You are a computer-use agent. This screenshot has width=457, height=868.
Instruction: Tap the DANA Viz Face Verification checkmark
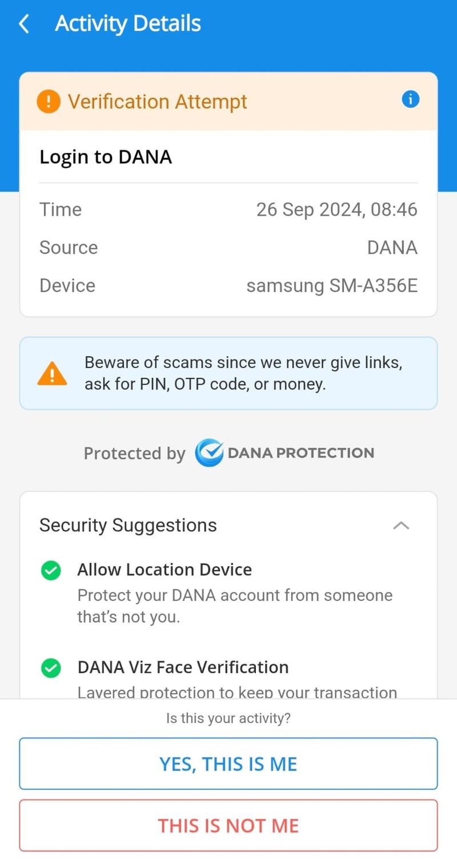pos(51,668)
